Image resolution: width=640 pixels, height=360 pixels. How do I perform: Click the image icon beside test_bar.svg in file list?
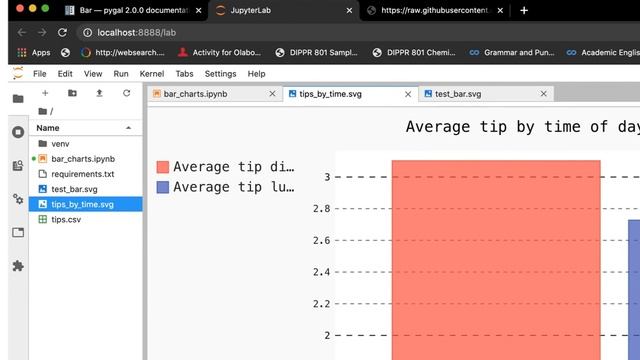point(42,189)
